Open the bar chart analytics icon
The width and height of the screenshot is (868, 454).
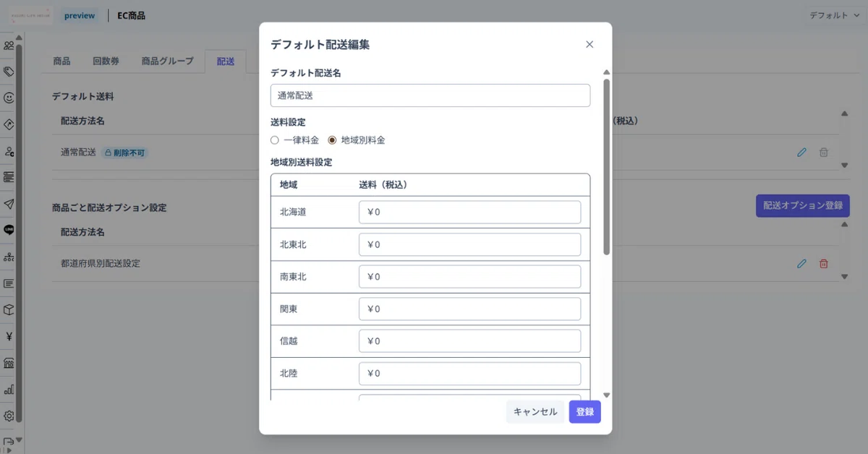[9, 389]
